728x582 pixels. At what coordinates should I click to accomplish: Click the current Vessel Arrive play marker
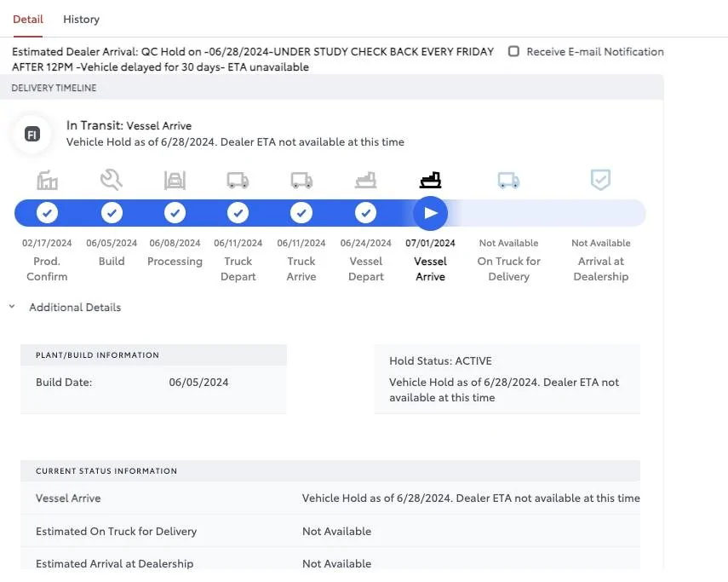pyautogui.click(x=431, y=213)
